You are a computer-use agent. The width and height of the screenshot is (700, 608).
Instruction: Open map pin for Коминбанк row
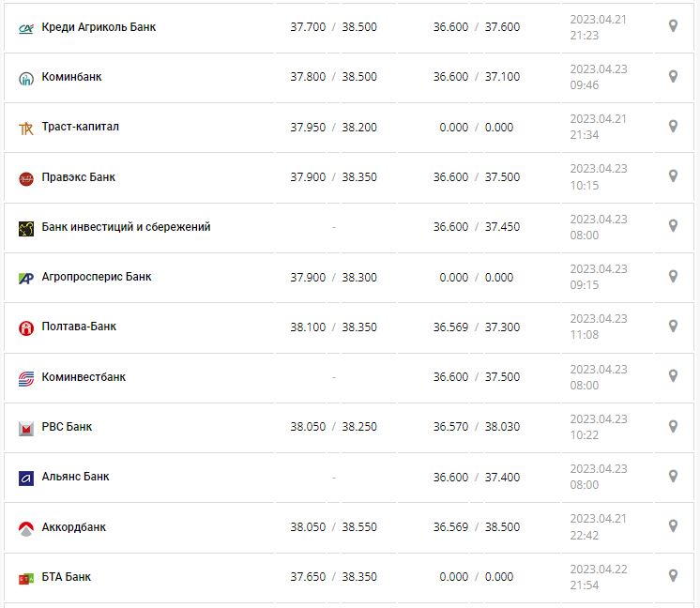pyautogui.click(x=673, y=76)
